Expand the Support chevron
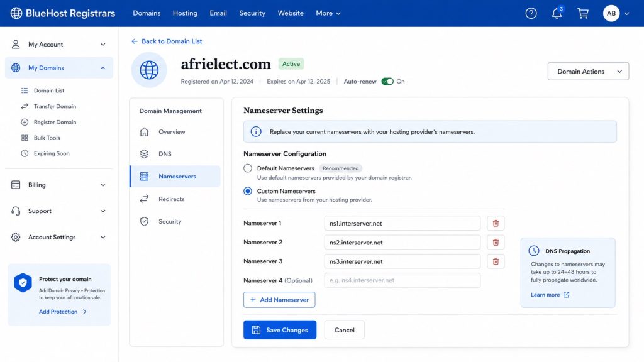 coord(103,211)
